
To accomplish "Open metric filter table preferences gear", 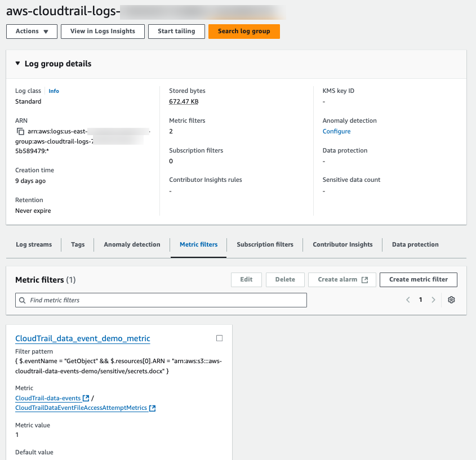I will tap(451, 300).
